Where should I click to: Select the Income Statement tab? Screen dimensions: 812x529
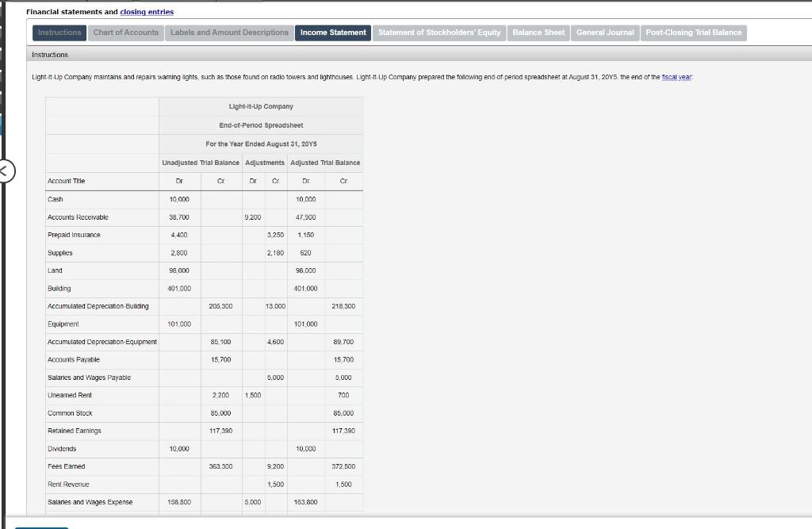coord(333,33)
